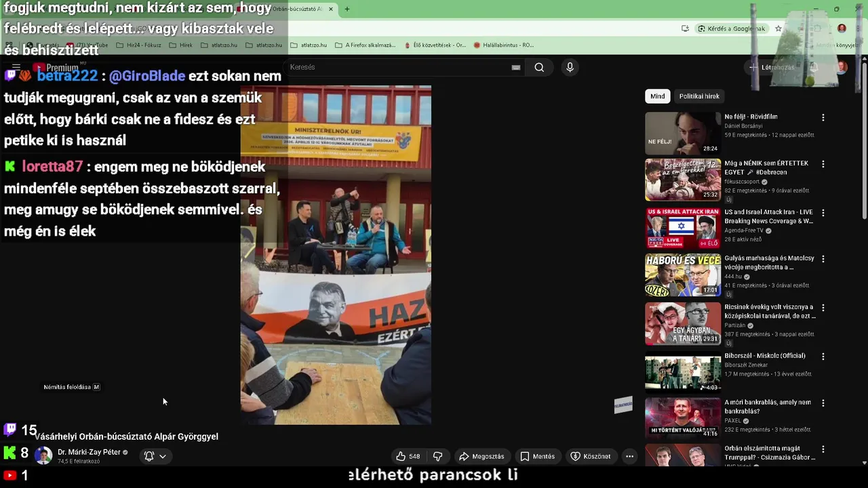Open the Hír24 - Fókusz bookmark

coord(138,45)
